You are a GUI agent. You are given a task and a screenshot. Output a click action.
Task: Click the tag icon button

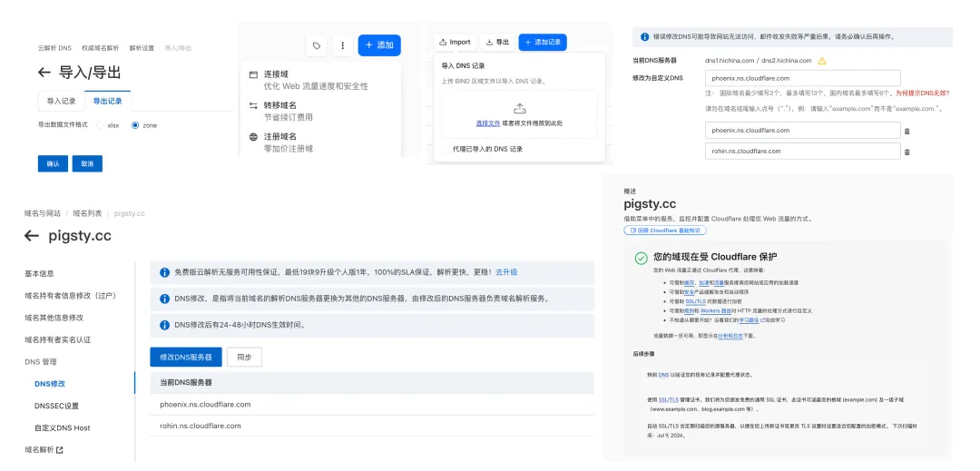pyautogui.click(x=317, y=45)
